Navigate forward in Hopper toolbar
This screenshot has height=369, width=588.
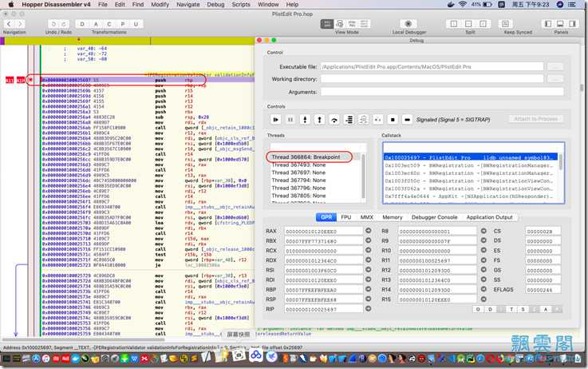[20, 24]
